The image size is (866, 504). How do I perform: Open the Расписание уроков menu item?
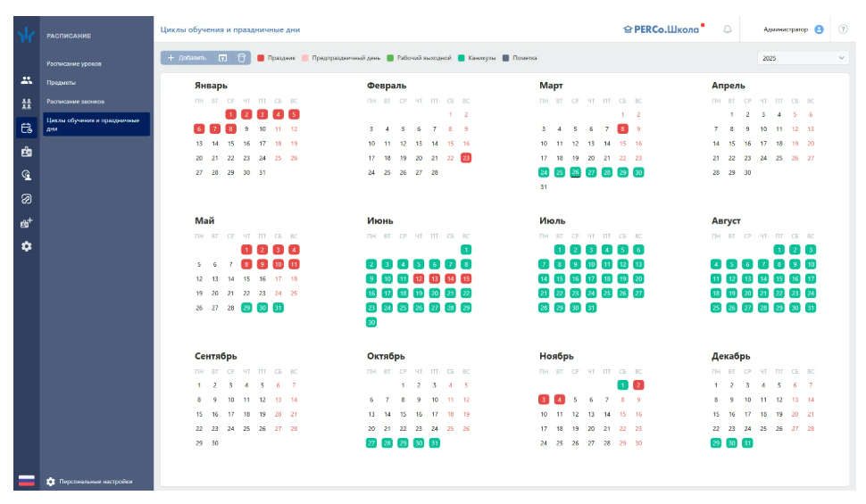[87, 64]
